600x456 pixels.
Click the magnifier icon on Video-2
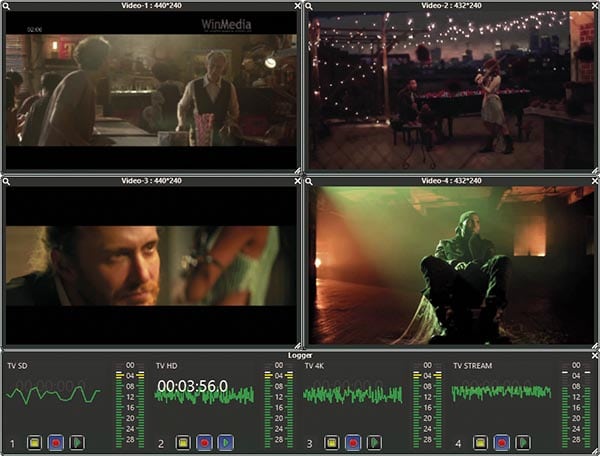tap(309, 6)
